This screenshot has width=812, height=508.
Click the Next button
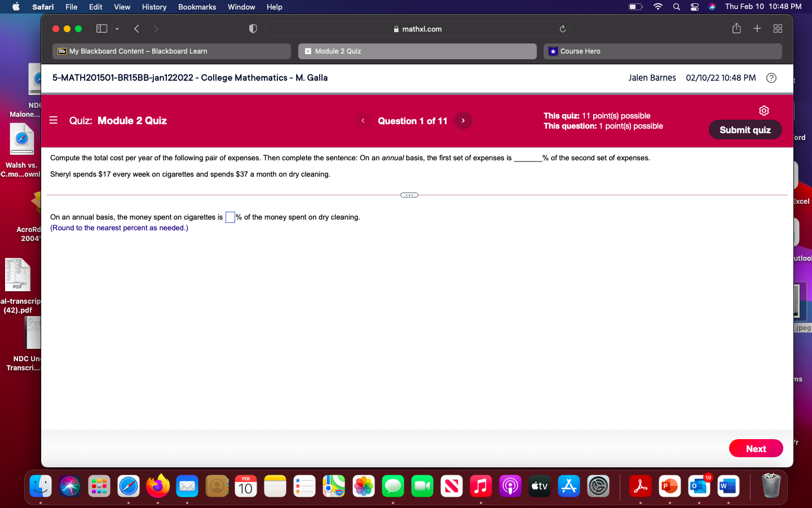756,448
